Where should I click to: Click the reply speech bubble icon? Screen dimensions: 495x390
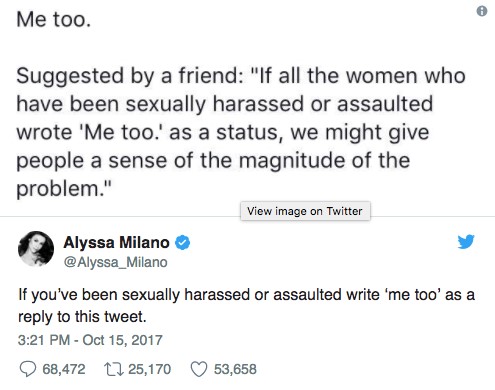click(28, 369)
